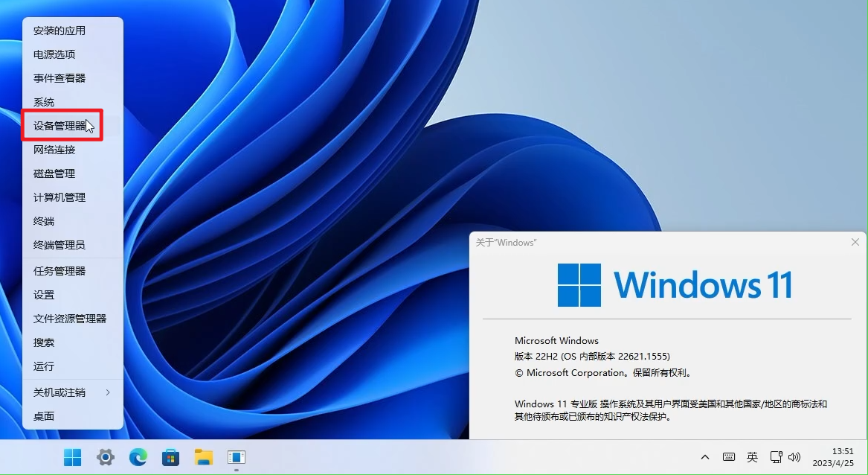Click the Microsoft Windows text line
Screen dimensions: 868x475
(x=556, y=341)
